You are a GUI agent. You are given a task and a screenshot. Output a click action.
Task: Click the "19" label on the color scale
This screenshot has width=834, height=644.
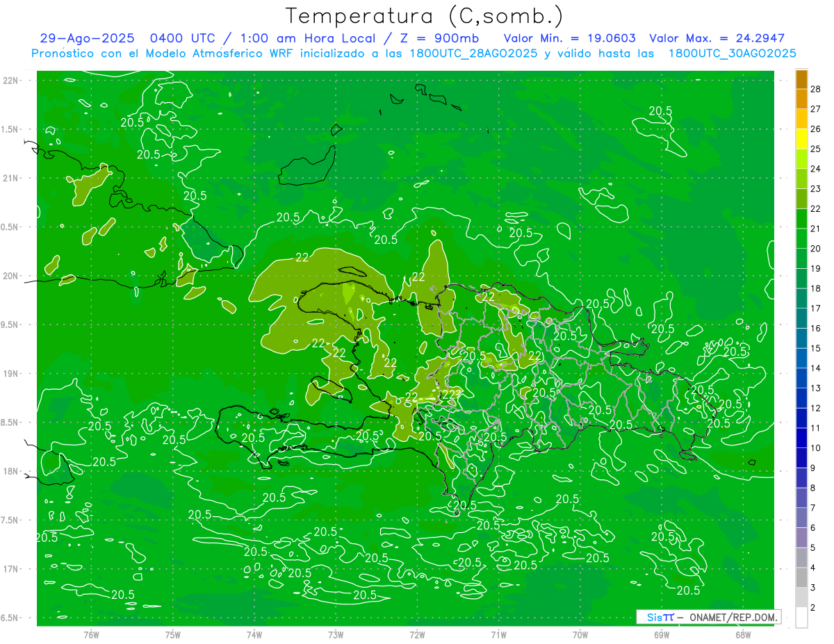tap(816, 268)
